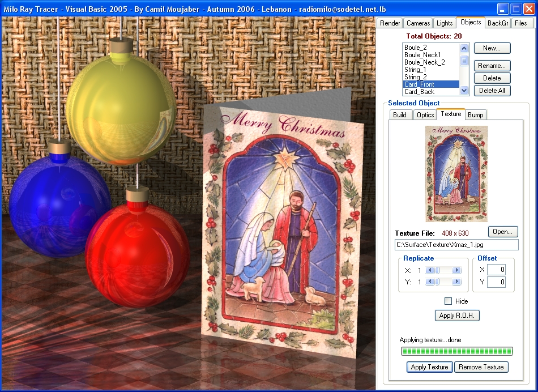The image size is (538, 392).
Task: Open the Build sub-tab
Action: coord(400,114)
